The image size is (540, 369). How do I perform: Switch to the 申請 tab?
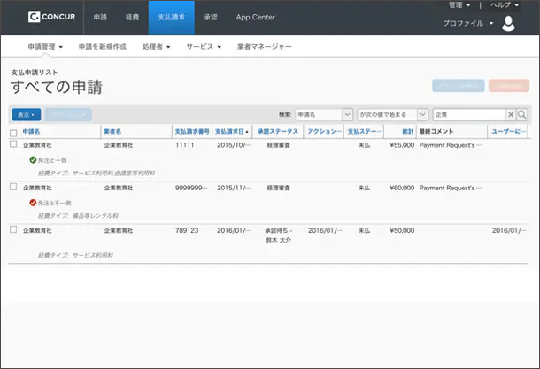tap(100, 17)
